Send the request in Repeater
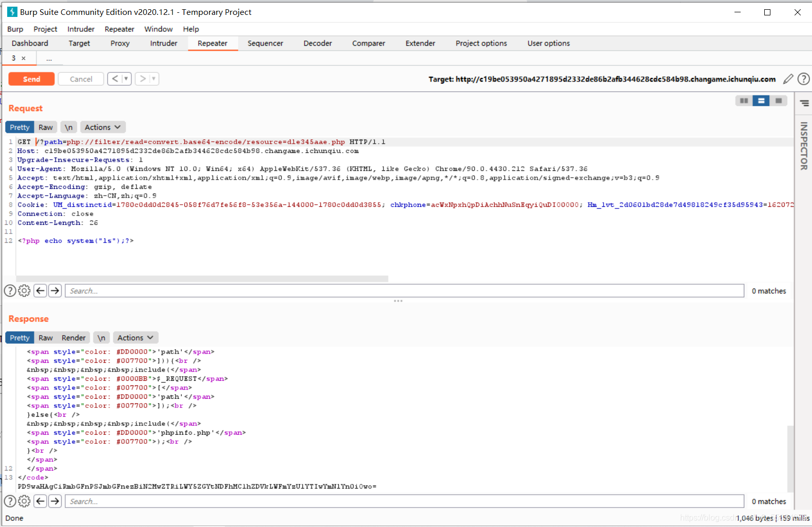This screenshot has width=812, height=527. pyautogui.click(x=31, y=79)
